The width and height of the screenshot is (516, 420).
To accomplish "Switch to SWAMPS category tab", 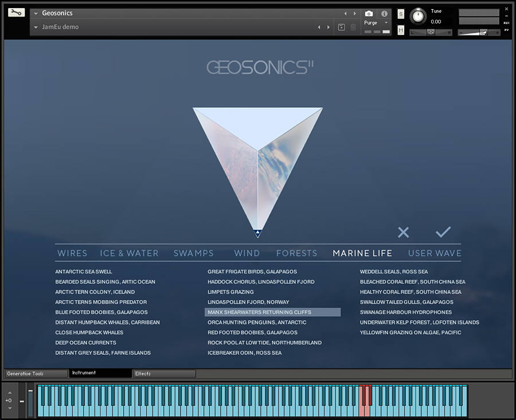I will pos(194,253).
